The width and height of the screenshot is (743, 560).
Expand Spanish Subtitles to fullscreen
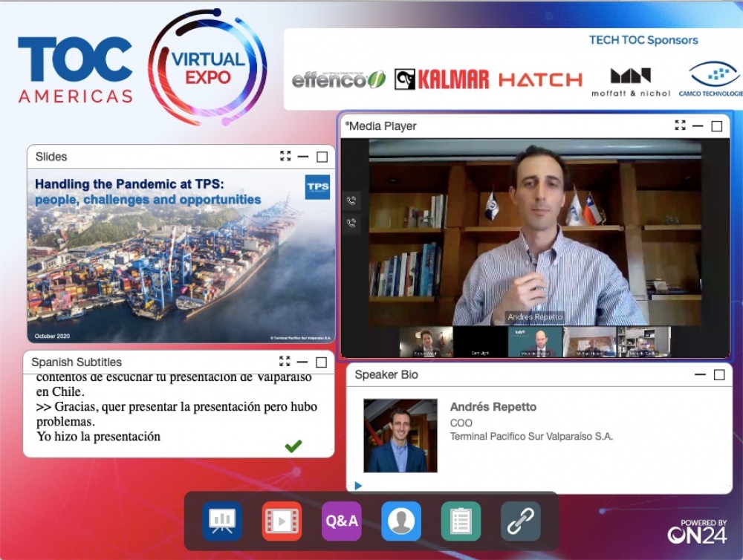(x=285, y=362)
